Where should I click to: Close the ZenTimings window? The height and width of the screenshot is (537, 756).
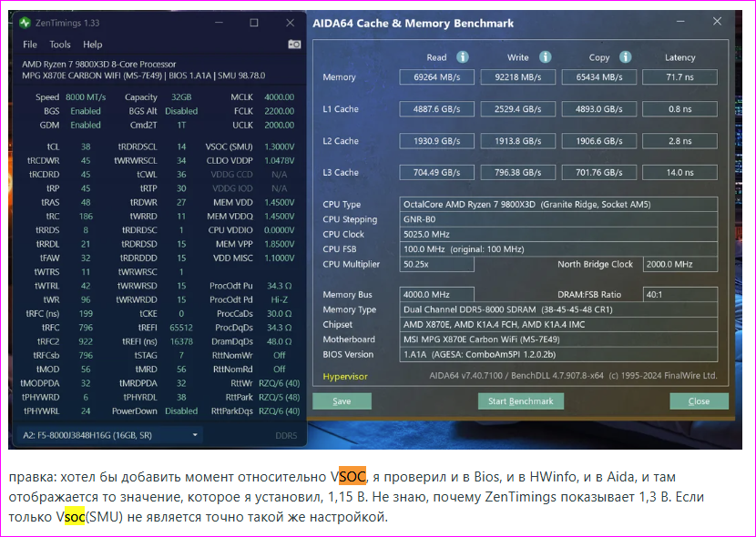290,23
